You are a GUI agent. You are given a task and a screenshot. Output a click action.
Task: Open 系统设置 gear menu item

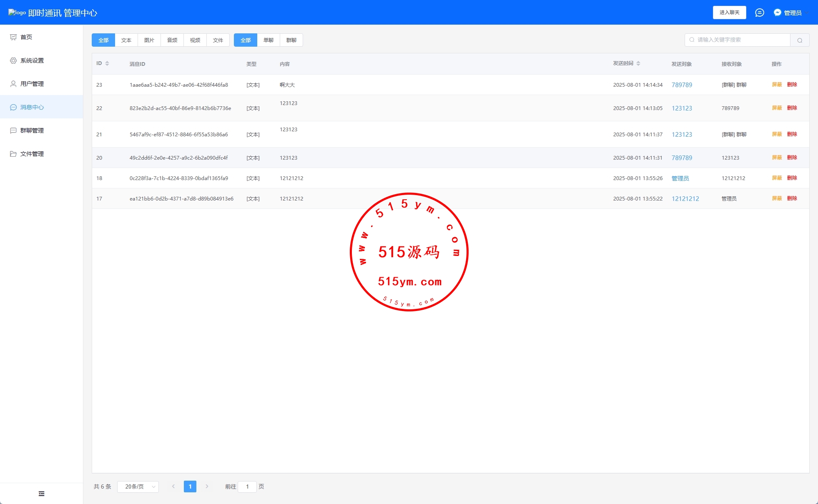(x=32, y=60)
